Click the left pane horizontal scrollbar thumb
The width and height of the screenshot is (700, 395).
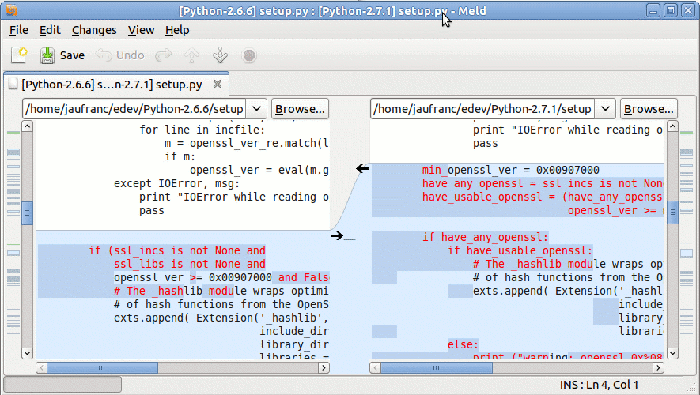click(x=102, y=368)
